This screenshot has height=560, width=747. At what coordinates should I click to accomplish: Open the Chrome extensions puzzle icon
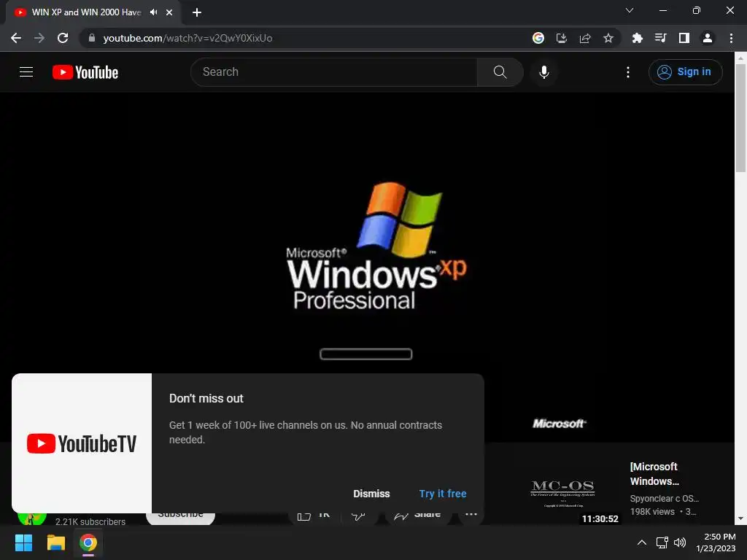[x=637, y=38]
